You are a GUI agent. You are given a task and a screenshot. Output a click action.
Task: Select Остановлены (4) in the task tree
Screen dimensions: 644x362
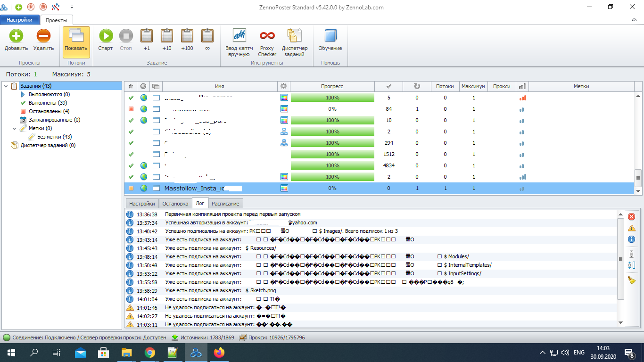point(49,111)
